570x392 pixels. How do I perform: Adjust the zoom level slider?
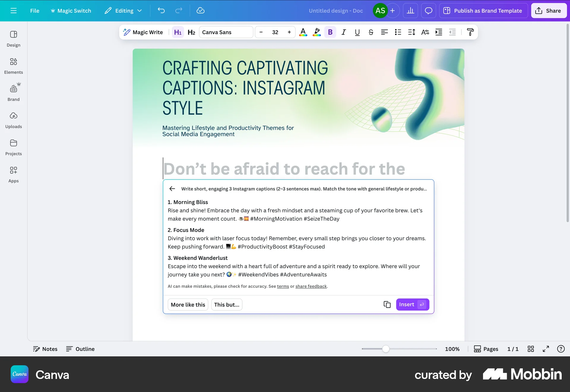click(x=386, y=349)
